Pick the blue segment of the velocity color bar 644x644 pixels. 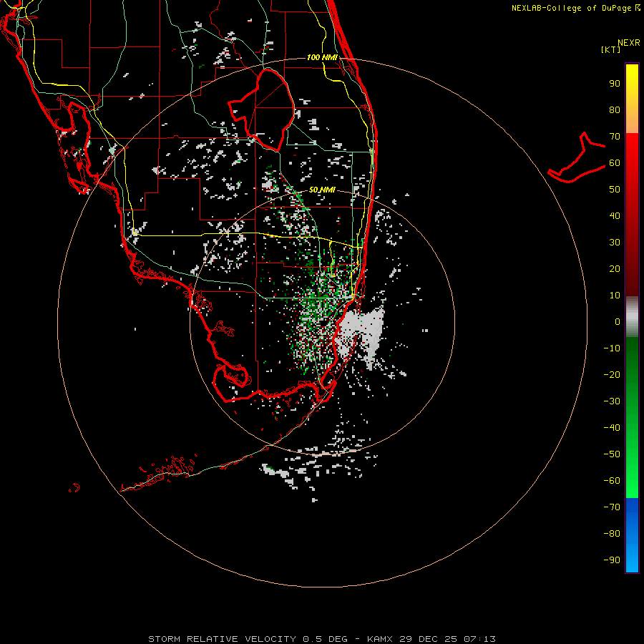point(632,535)
